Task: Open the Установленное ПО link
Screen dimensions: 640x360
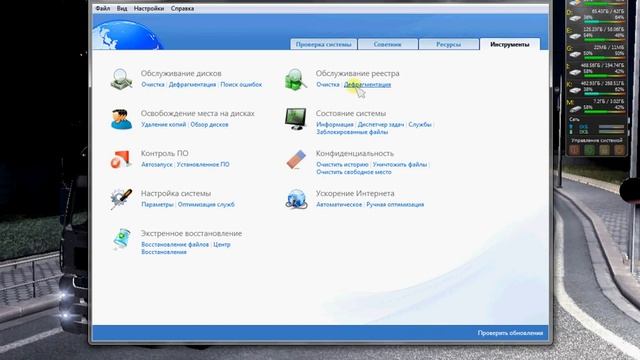Action: pyautogui.click(x=203, y=164)
